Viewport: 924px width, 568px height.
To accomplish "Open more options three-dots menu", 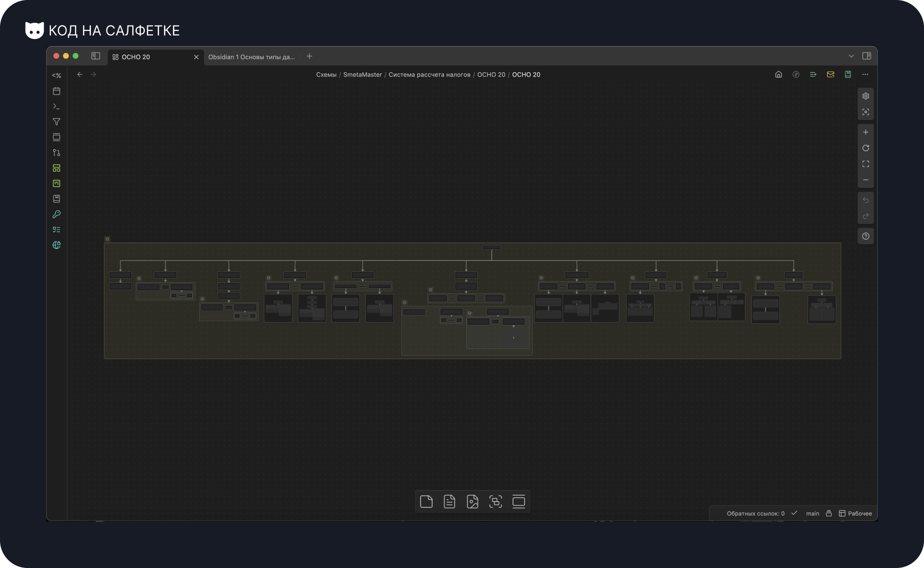I will point(865,75).
